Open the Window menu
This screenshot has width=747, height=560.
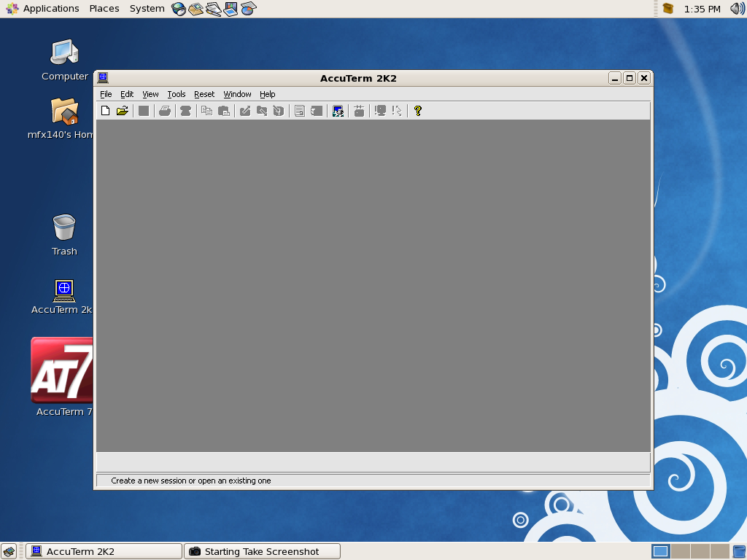(237, 94)
